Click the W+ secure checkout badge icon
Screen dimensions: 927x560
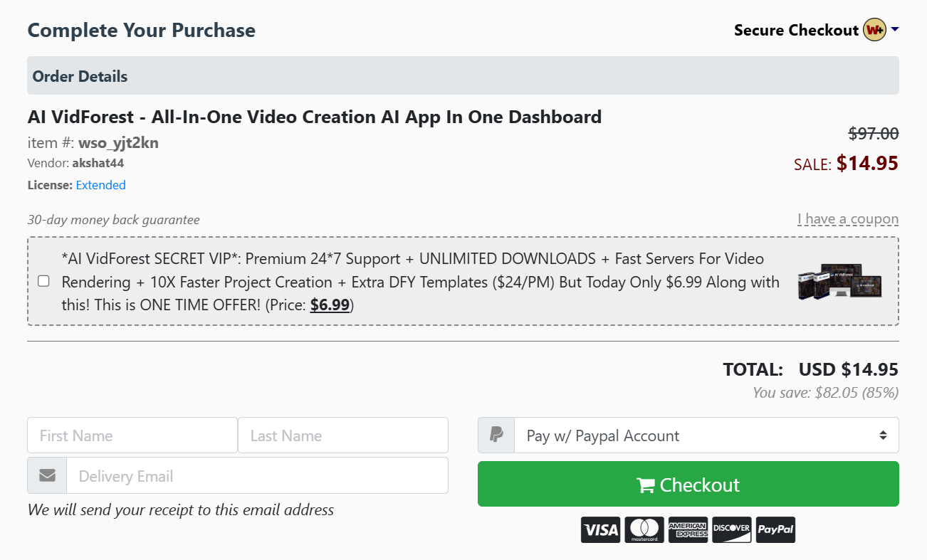point(874,30)
